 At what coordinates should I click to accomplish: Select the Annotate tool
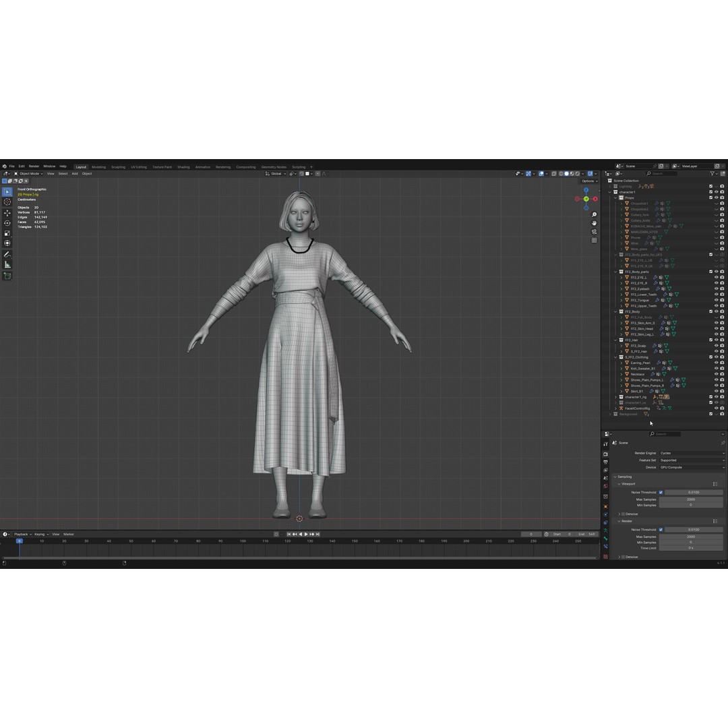pyautogui.click(x=7, y=254)
